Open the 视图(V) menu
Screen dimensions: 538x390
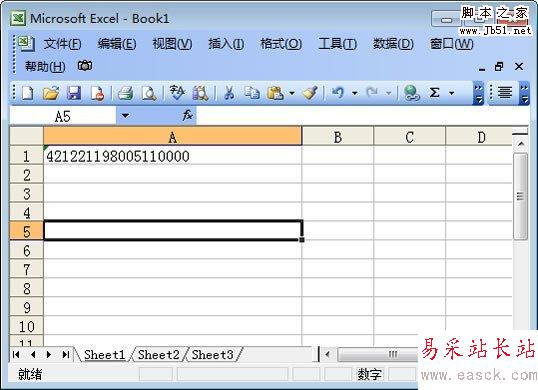(x=172, y=44)
